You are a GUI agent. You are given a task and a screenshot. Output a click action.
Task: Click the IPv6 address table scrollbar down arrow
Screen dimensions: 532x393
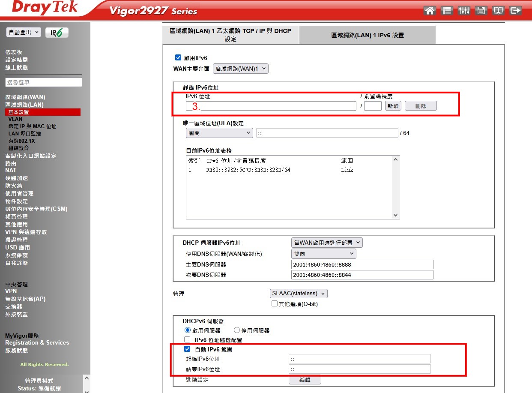(395, 215)
